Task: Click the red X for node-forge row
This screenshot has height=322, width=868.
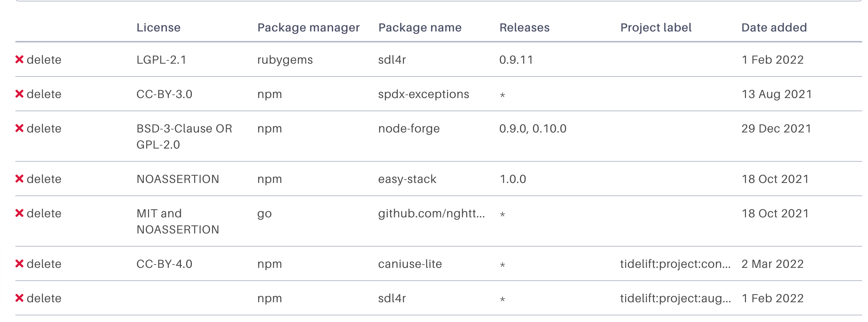Action: 19,128
